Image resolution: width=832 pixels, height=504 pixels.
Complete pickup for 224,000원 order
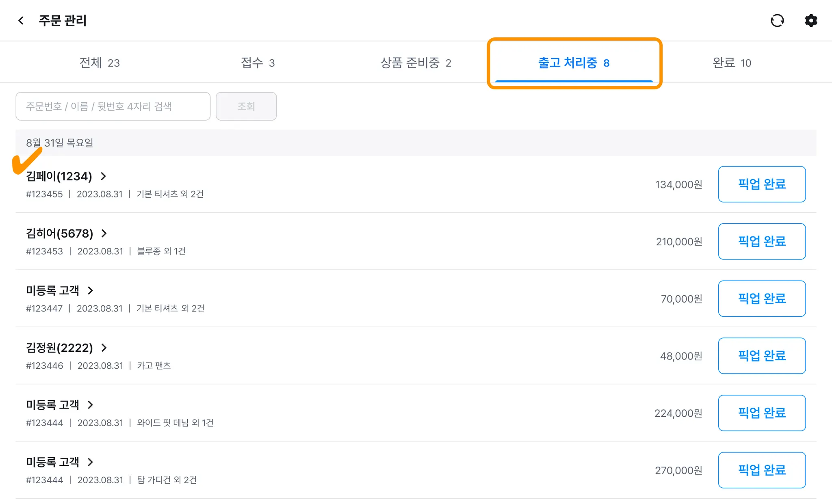[762, 413]
